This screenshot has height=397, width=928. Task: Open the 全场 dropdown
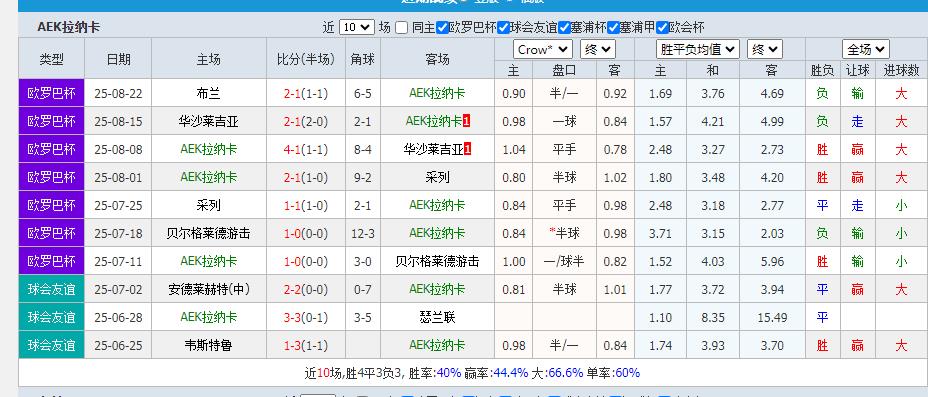point(866,49)
